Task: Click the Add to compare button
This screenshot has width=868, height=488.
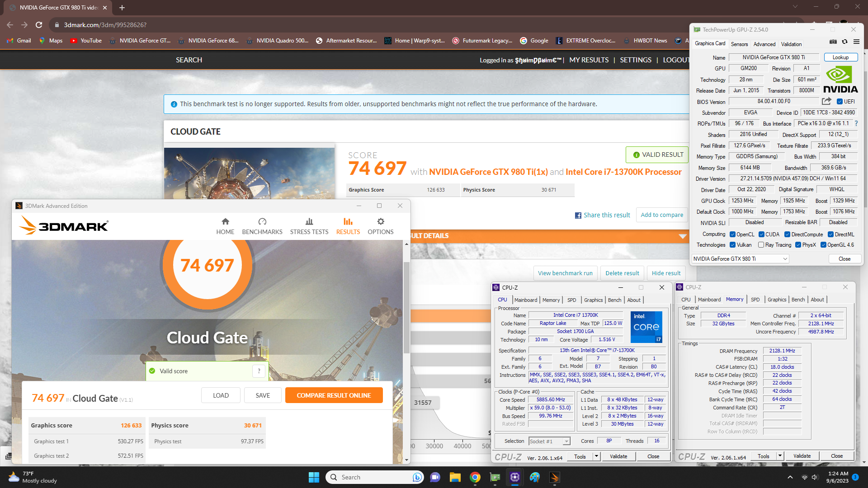Action: tap(662, 215)
